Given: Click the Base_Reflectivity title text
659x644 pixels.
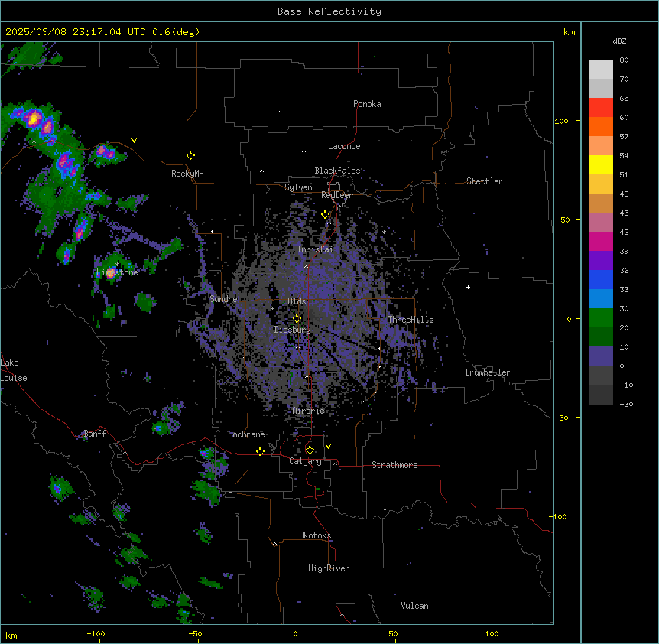Looking at the screenshot, I should pos(329,11).
